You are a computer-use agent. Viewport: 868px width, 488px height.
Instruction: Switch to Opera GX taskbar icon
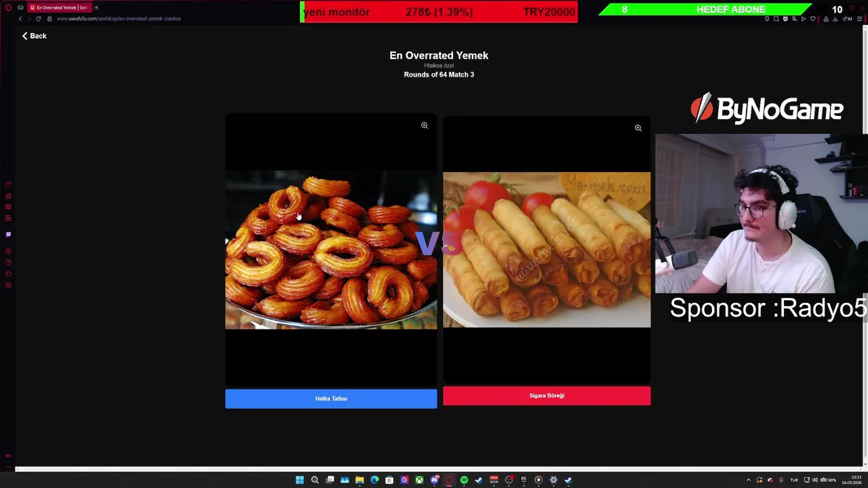pyautogui.click(x=449, y=480)
